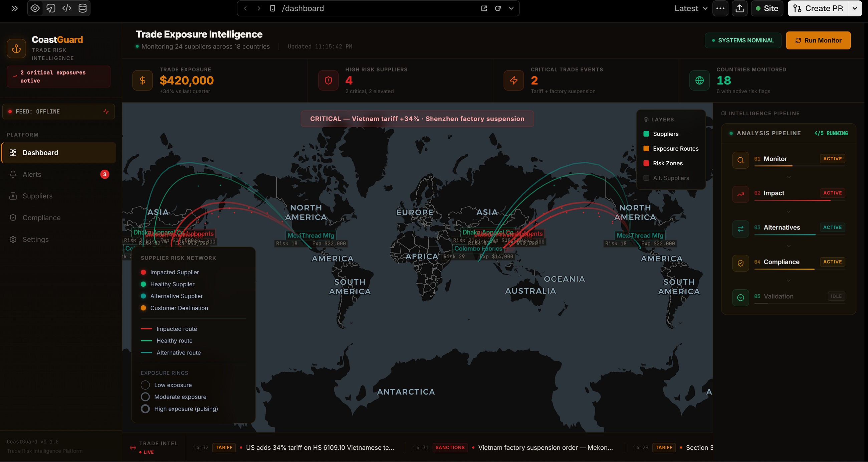This screenshot has width=868, height=462.
Task: Click the Trade Exposure dollar icon
Action: [143, 80]
